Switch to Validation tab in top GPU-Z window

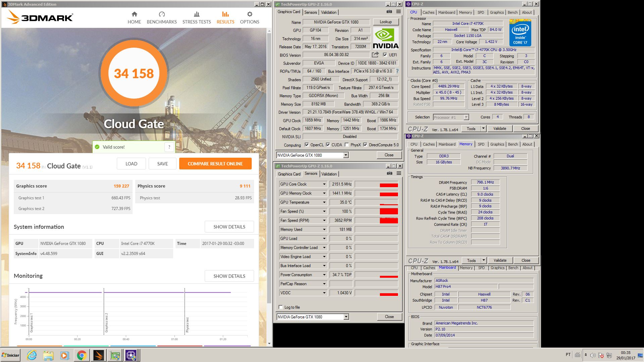click(x=329, y=12)
